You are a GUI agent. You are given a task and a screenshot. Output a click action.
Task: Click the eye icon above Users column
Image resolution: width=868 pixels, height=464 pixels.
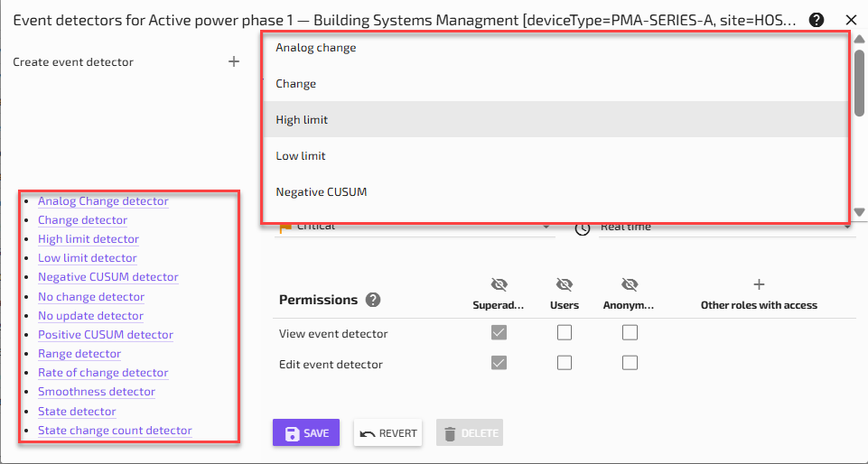click(565, 284)
